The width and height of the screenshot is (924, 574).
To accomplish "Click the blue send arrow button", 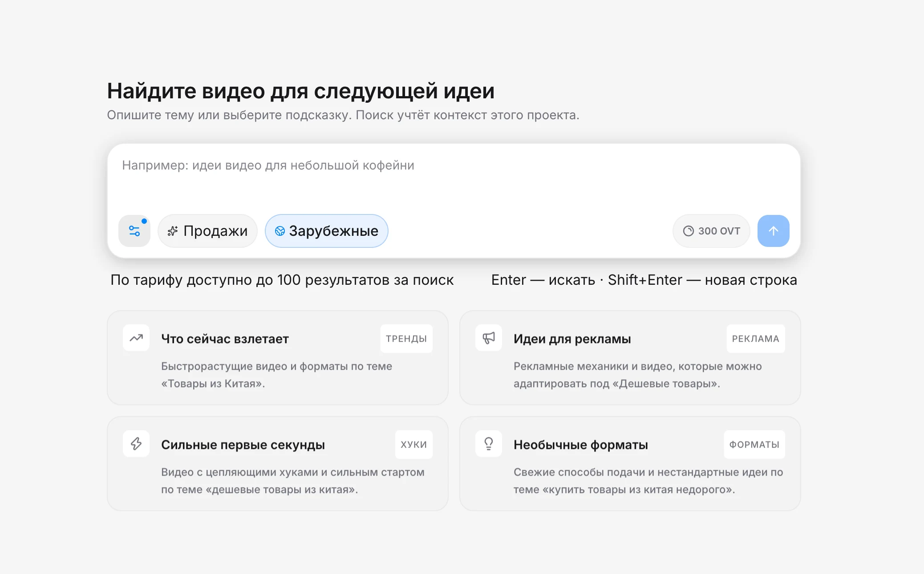I will tap(773, 231).
